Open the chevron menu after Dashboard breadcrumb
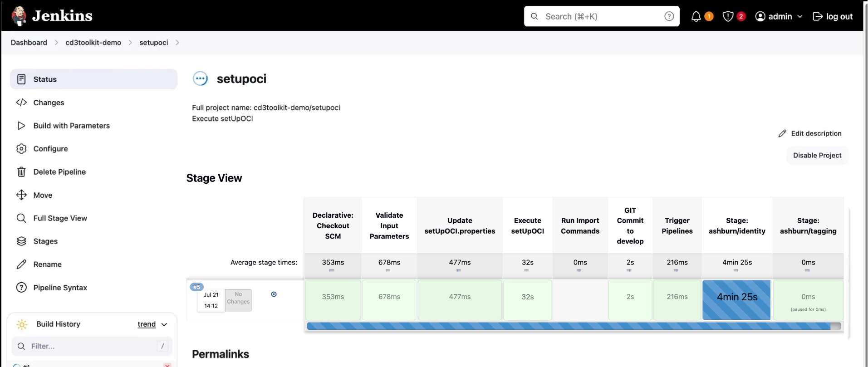 (x=56, y=43)
